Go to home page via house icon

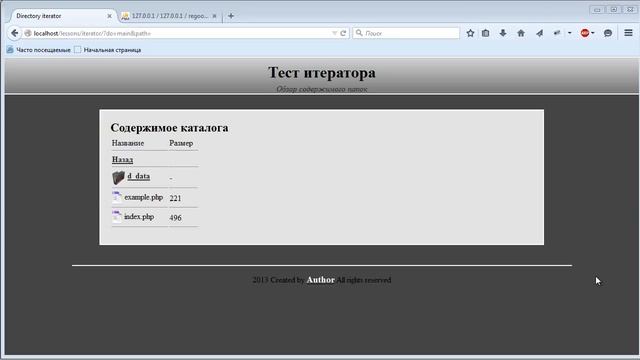pos(521,33)
